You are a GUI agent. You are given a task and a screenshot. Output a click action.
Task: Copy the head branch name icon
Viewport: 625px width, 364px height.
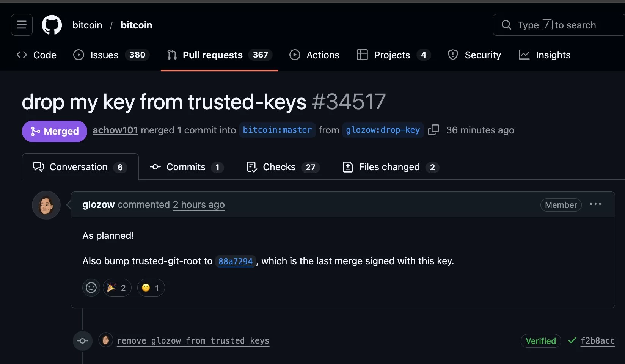pyautogui.click(x=433, y=130)
